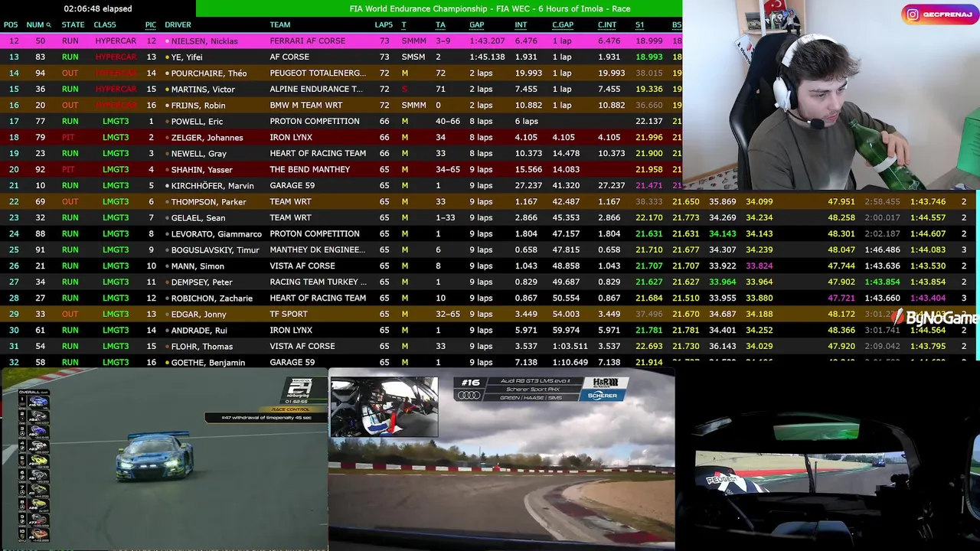Click the C.GAP column header
This screenshot has height=551, width=980.
[563, 25]
